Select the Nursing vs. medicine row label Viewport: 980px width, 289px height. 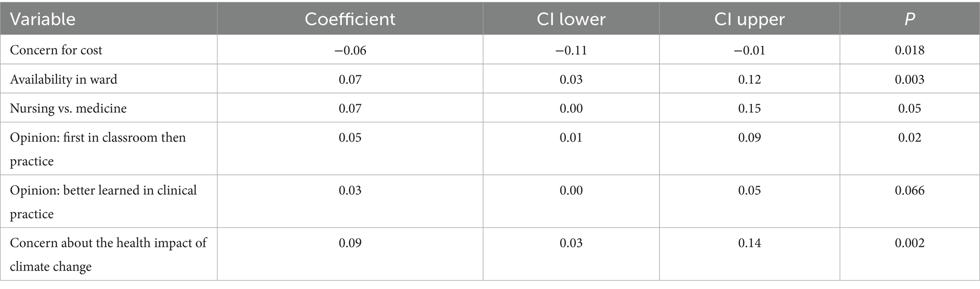(x=68, y=108)
